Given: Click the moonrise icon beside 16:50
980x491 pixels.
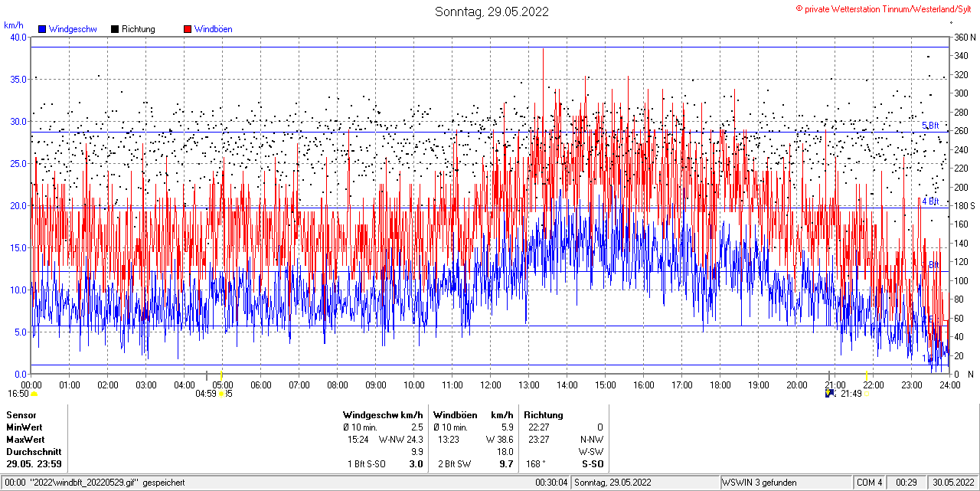Looking at the screenshot, I should (x=34, y=394).
